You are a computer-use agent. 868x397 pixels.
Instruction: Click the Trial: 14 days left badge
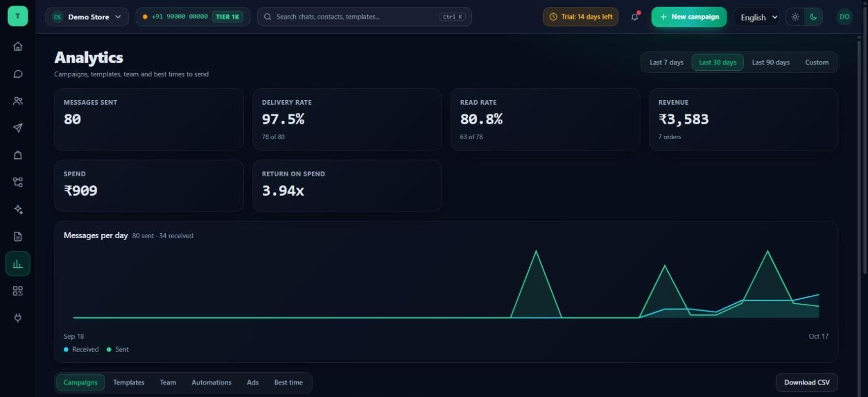click(x=581, y=17)
